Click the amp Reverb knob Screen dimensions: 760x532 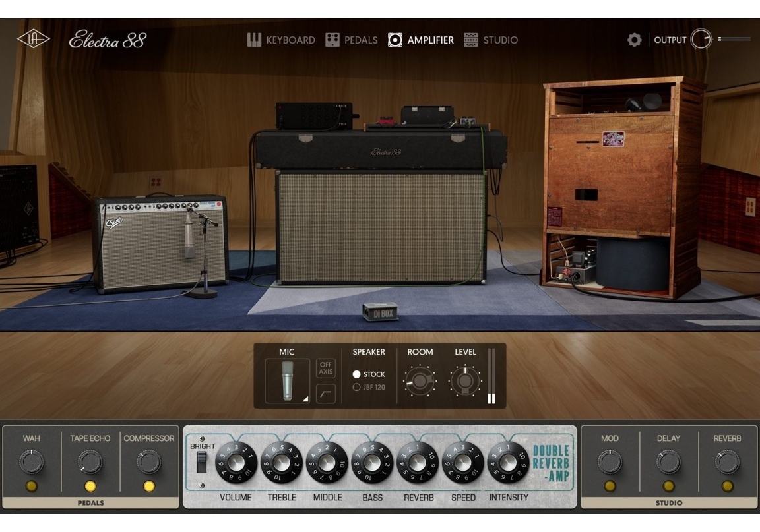click(418, 462)
